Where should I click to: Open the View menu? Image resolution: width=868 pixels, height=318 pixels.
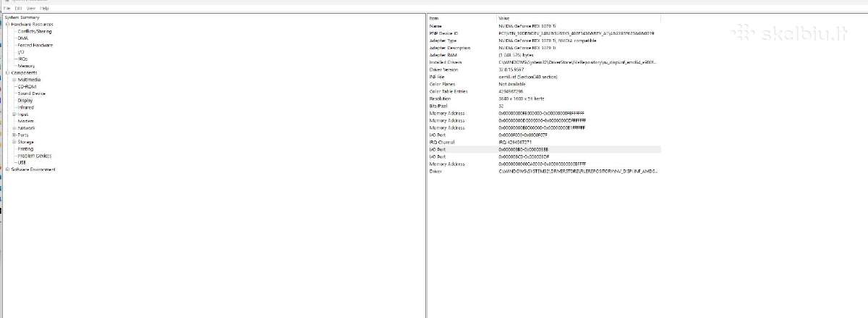31,8
